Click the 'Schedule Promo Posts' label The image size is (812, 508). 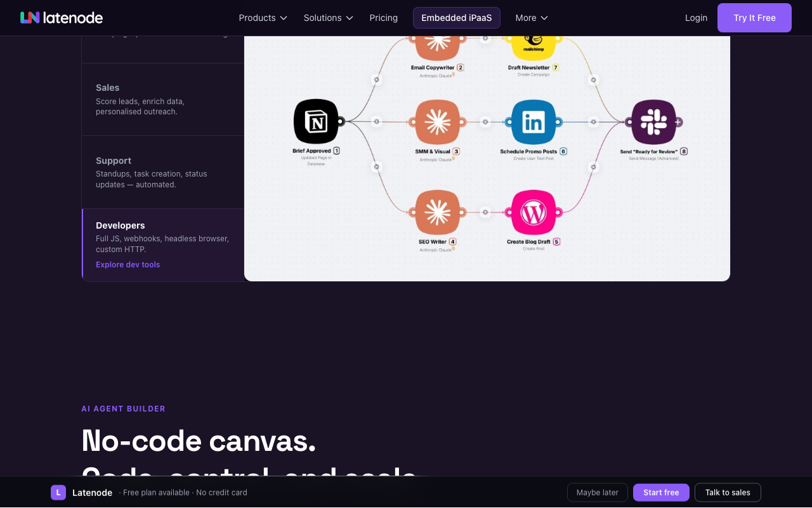[528, 152]
